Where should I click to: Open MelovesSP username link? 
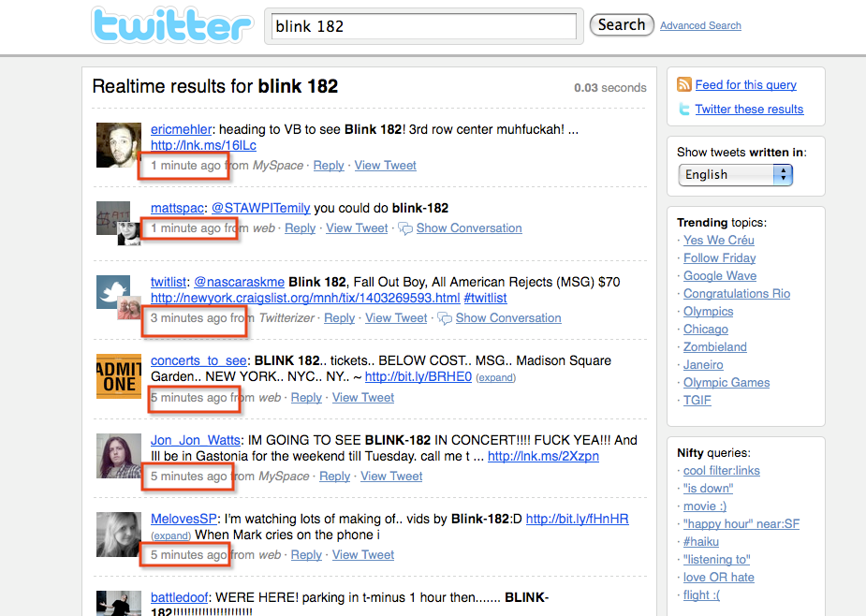pyautogui.click(x=183, y=519)
